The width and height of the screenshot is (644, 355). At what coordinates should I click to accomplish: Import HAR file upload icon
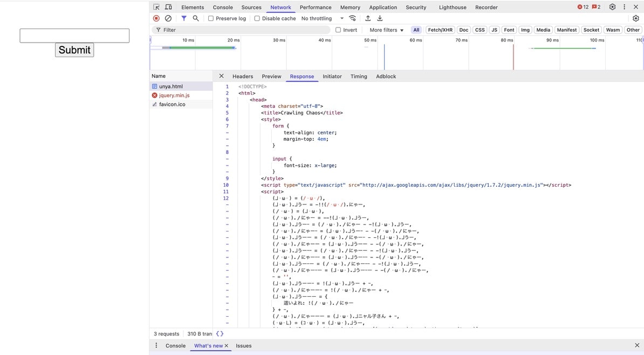(x=368, y=18)
